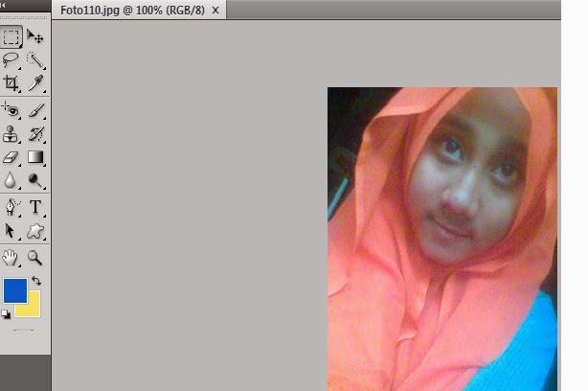588x391 pixels.
Task: Switch to the Foto110.jpg document tab
Action: click(x=132, y=11)
